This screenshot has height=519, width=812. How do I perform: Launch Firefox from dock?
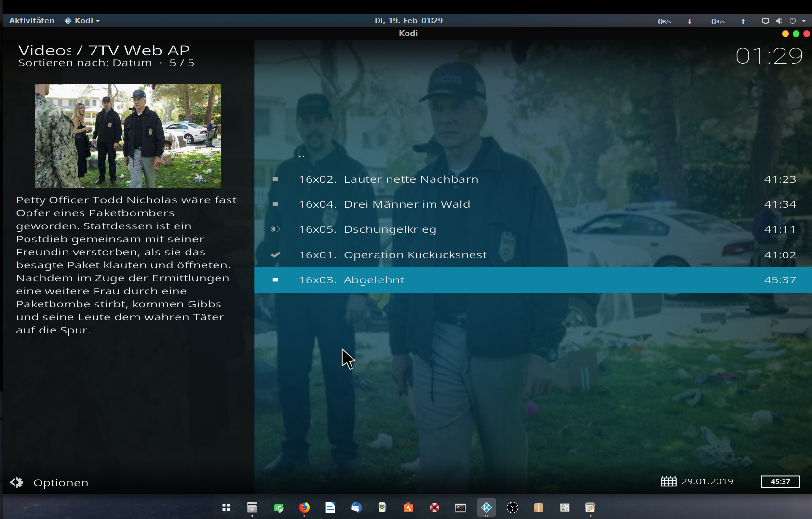tap(304, 507)
